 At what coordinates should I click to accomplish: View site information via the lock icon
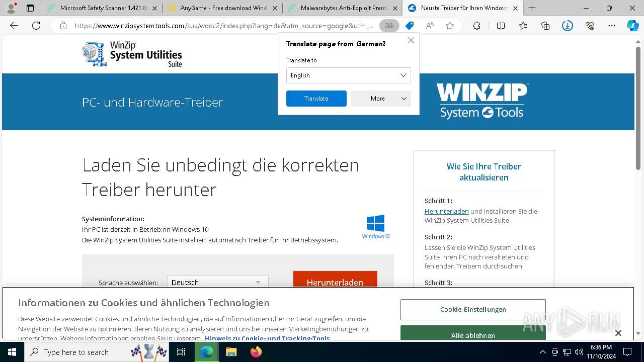click(63, 26)
